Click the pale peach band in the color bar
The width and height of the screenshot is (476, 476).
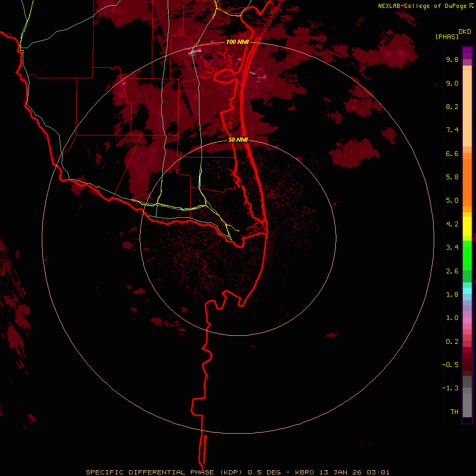coord(467,108)
